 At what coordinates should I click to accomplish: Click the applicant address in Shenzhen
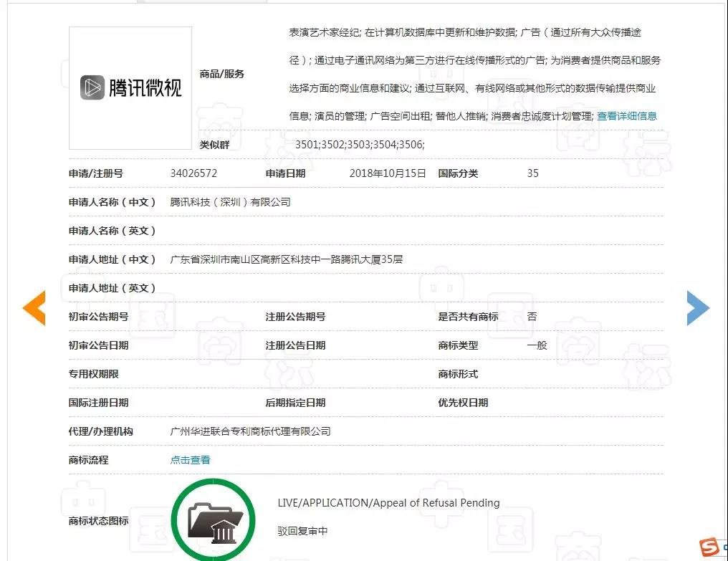[x=286, y=259]
